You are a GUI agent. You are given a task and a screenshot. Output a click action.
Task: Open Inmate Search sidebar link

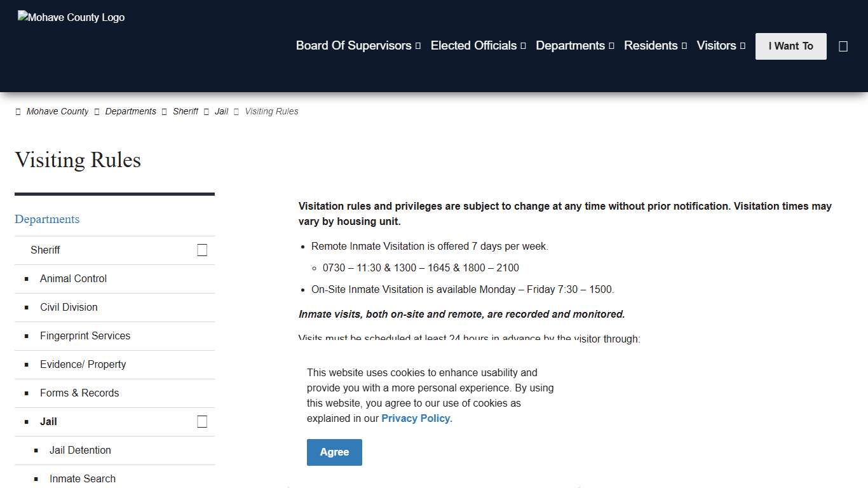(83, 478)
